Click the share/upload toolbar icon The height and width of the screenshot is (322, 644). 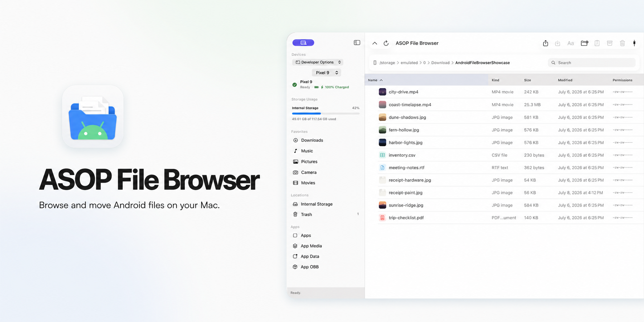pyautogui.click(x=546, y=43)
